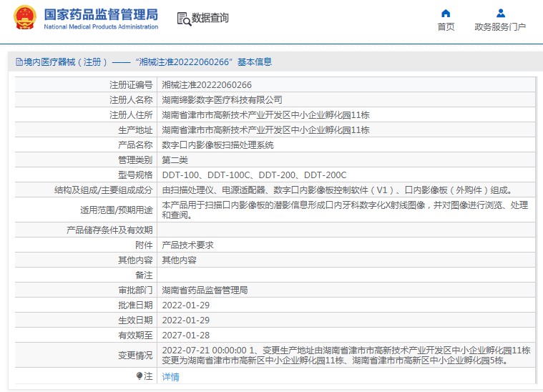The image size is (543, 392).
Task: Click 产品技术要求 attachment text
Action: pyautogui.click(x=187, y=245)
